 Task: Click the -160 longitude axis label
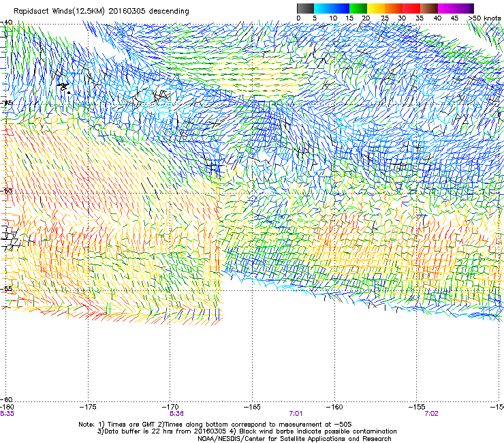click(x=334, y=407)
